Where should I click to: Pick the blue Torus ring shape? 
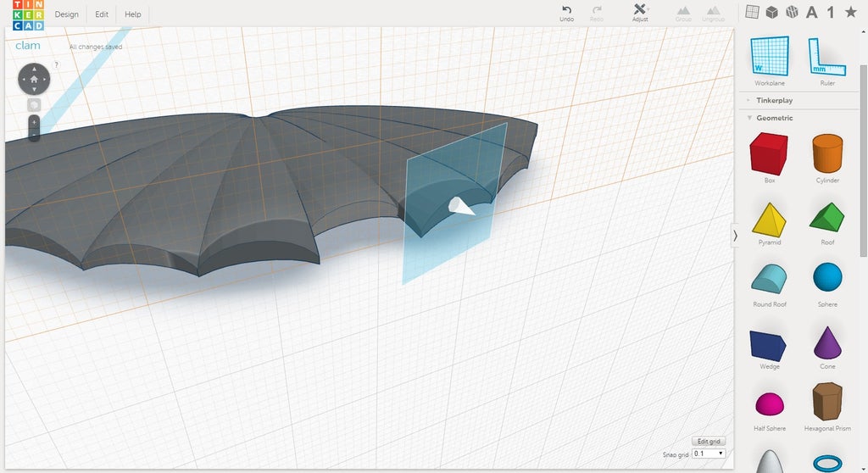[x=827, y=463]
